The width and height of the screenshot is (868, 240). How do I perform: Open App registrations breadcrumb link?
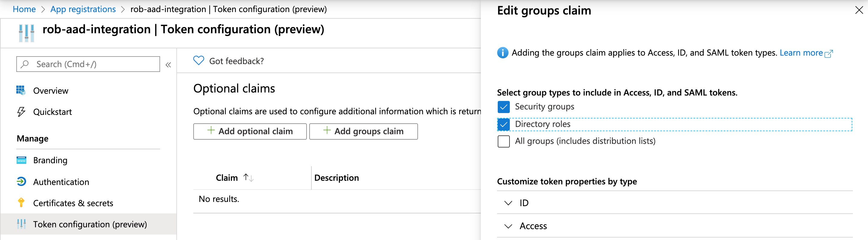[83, 9]
